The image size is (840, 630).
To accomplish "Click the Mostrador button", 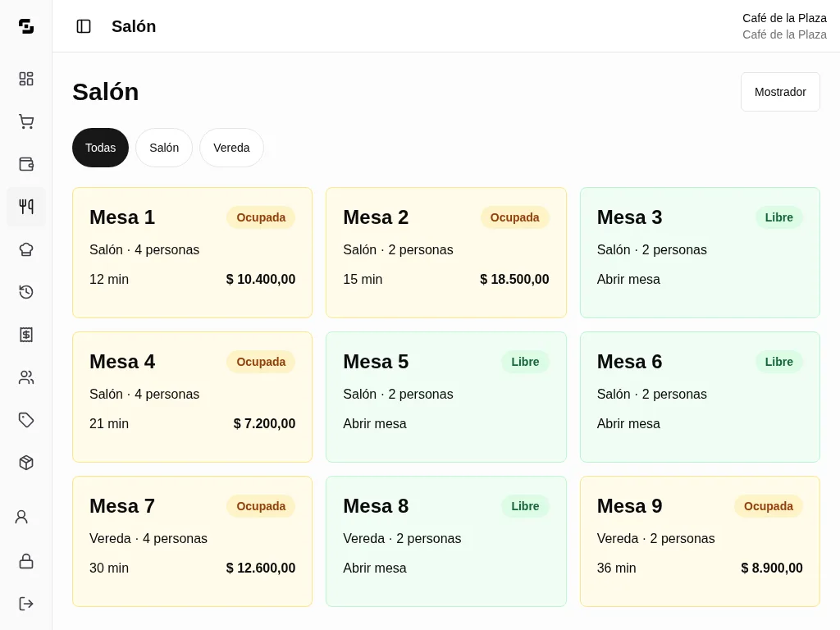I will click(x=780, y=92).
